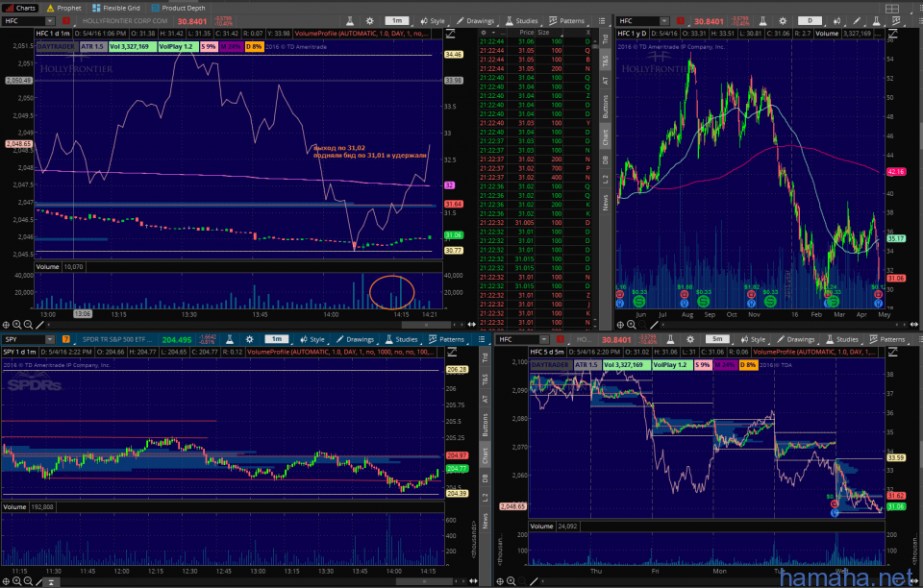Open settings gear of the SPY chart

tap(250, 339)
